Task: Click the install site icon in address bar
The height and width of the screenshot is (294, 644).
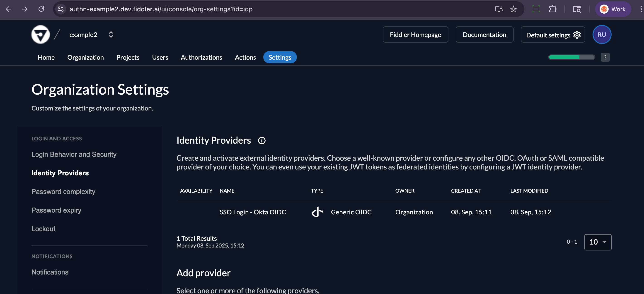Action: coord(499,9)
